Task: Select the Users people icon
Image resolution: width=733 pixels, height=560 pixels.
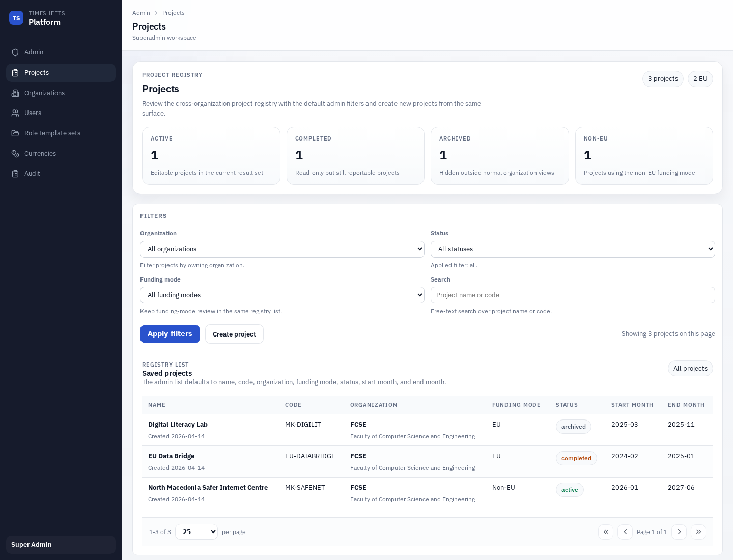Action: point(15,113)
